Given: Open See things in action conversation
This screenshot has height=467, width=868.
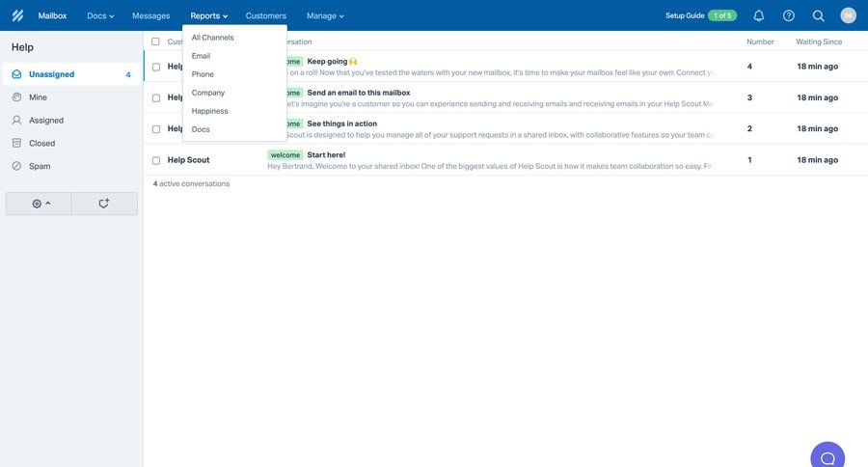Looking at the screenshot, I should pos(342,124).
